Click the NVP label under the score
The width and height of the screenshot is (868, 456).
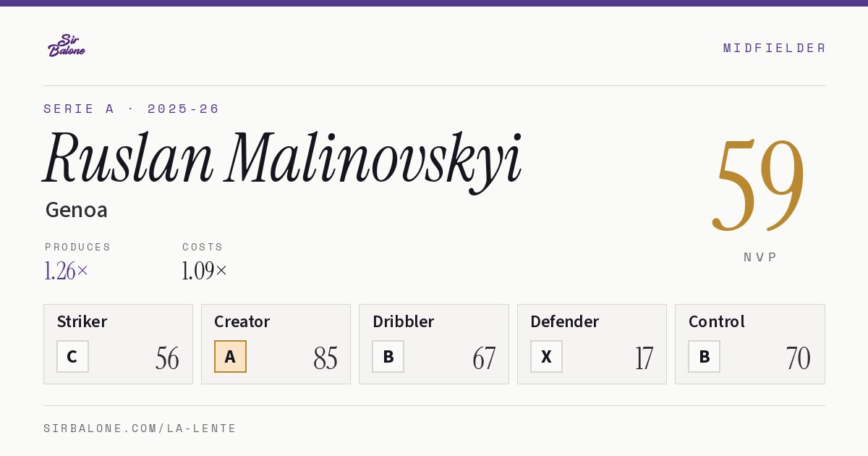click(760, 257)
